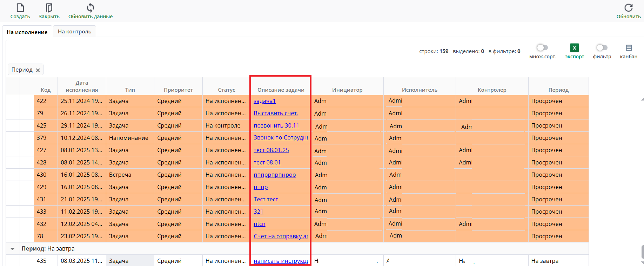644x266 pixels.
Task: Open the Тест тест task link
Action: click(266, 200)
